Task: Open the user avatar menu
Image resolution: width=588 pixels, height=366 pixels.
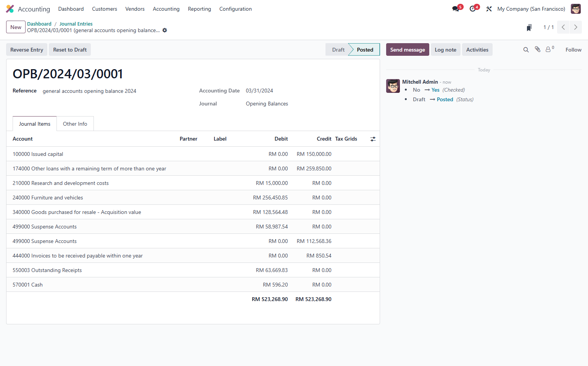Action: coord(575,9)
